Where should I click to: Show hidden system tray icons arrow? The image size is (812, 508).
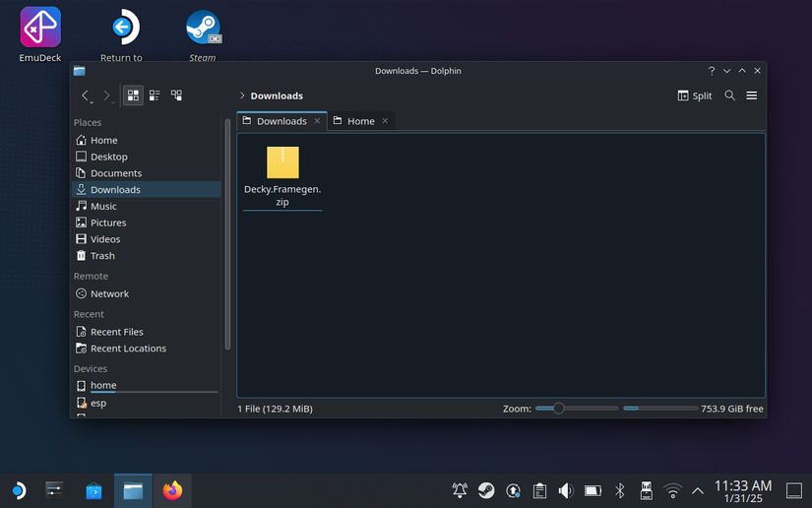click(698, 490)
